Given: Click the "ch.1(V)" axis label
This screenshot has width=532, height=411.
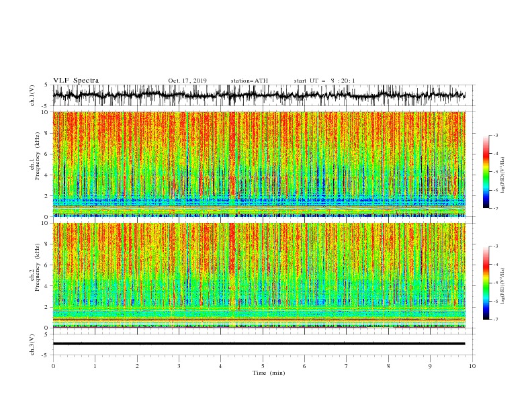Looking at the screenshot, I should tap(32, 95).
